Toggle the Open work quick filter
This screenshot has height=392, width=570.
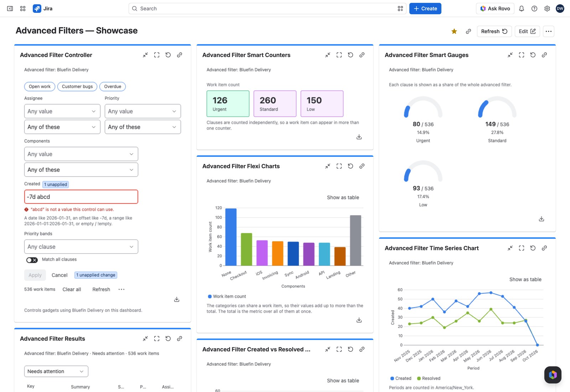(40, 87)
